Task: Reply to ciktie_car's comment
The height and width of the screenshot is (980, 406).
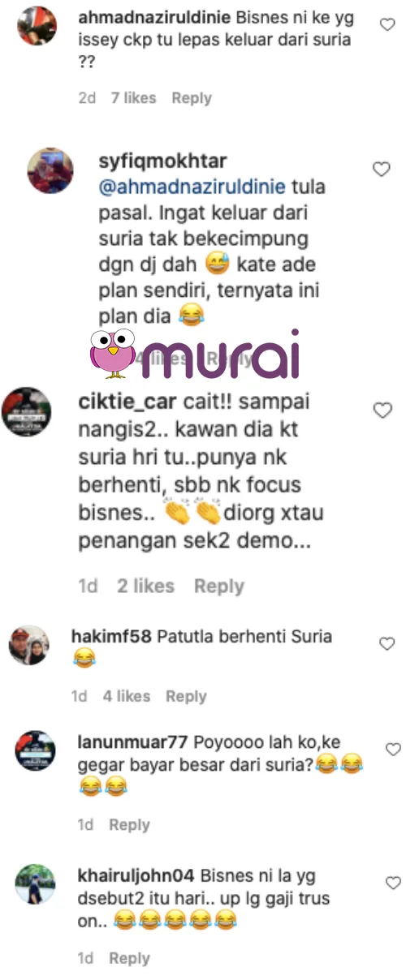Action: (219, 586)
